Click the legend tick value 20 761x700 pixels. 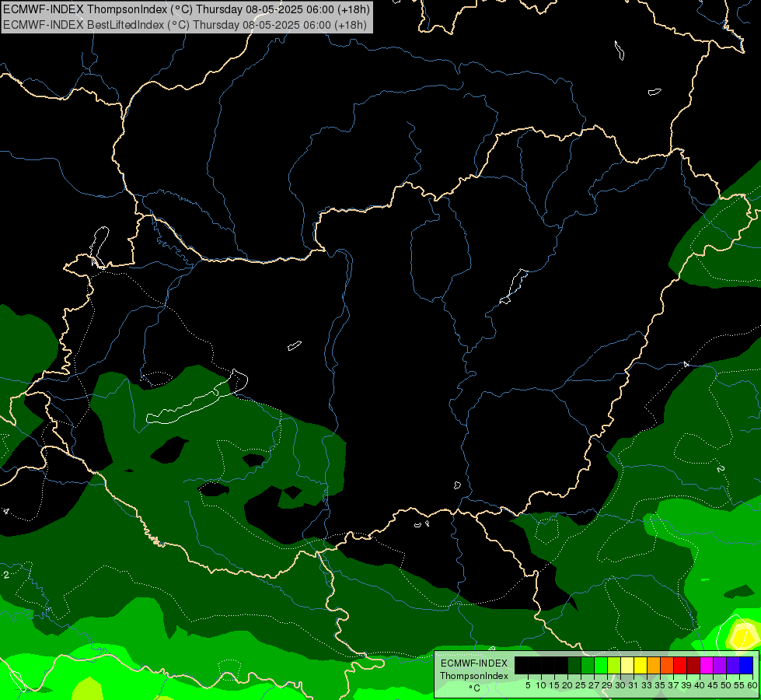pos(567,685)
